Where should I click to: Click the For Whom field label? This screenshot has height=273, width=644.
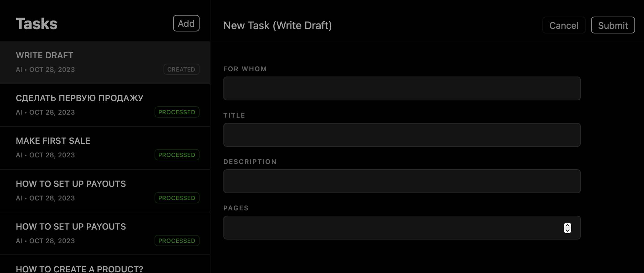pyautogui.click(x=245, y=69)
